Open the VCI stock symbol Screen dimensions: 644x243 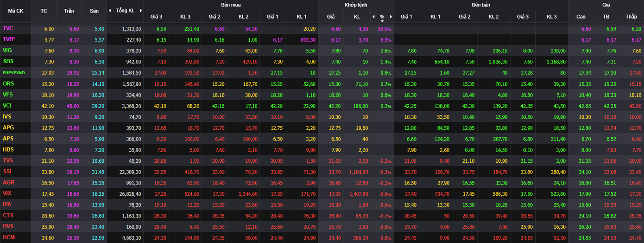pos(7,105)
